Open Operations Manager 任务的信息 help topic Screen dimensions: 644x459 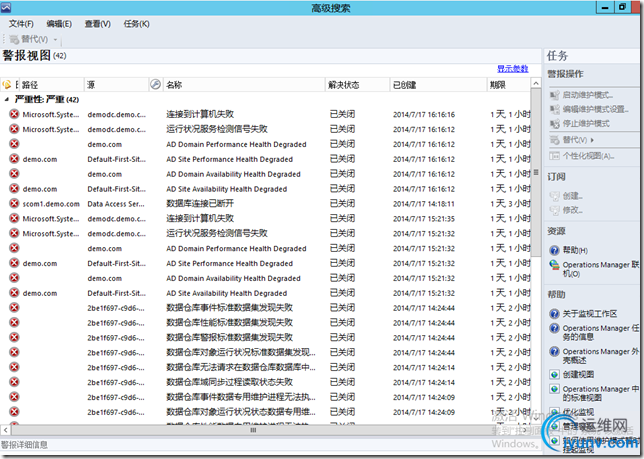600,333
